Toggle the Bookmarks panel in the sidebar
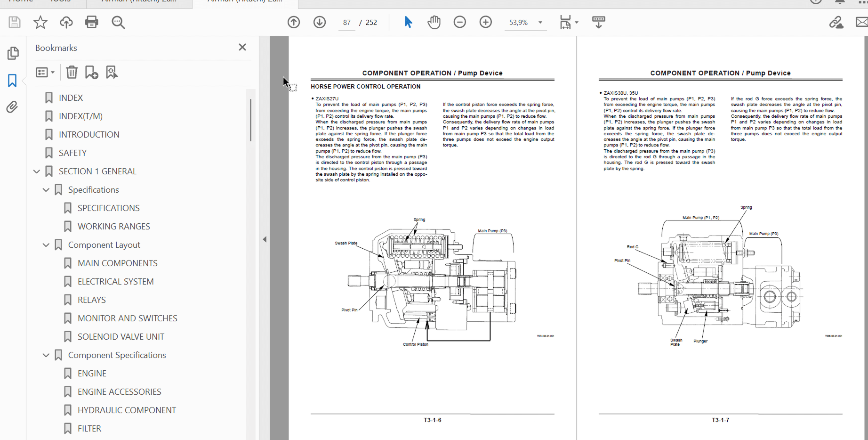Viewport: 868px width, 440px height. tap(12, 81)
